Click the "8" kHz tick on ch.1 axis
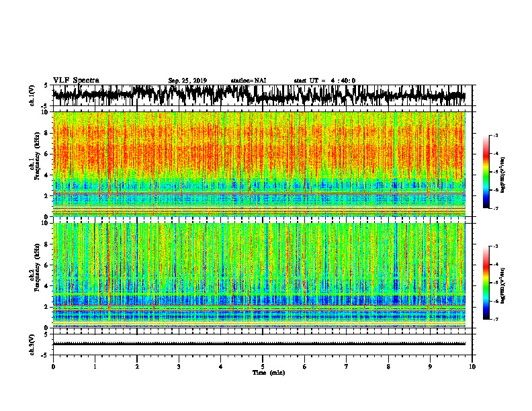The width and height of the screenshot is (532, 411). (x=47, y=133)
